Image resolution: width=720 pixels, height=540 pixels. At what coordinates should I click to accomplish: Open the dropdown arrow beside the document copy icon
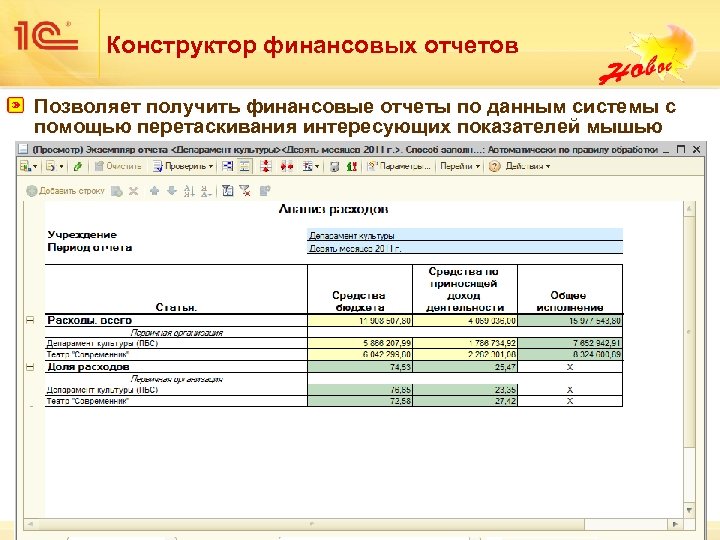[x=61, y=167]
